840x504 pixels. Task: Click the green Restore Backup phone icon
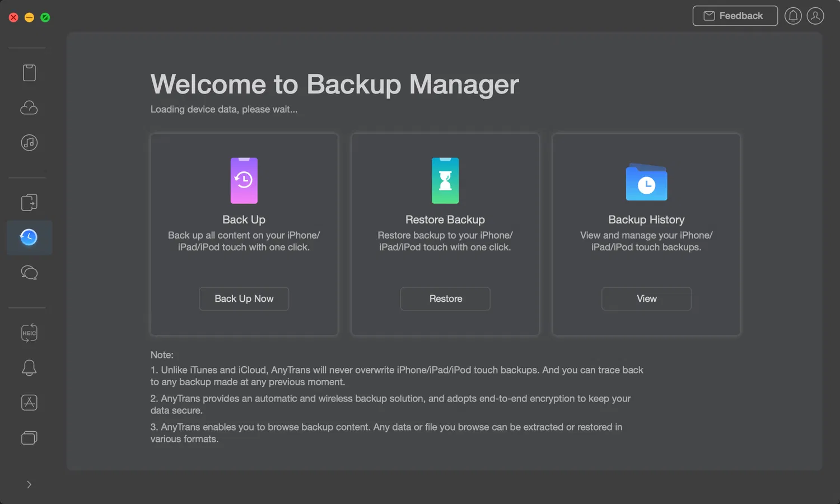coord(445,180)
